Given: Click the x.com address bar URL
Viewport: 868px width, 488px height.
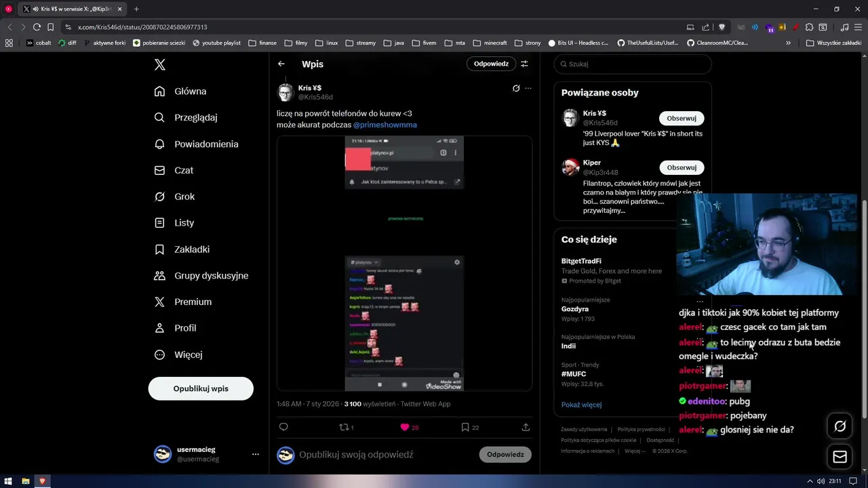Looking at the screenshot, I should coord(142,27).
